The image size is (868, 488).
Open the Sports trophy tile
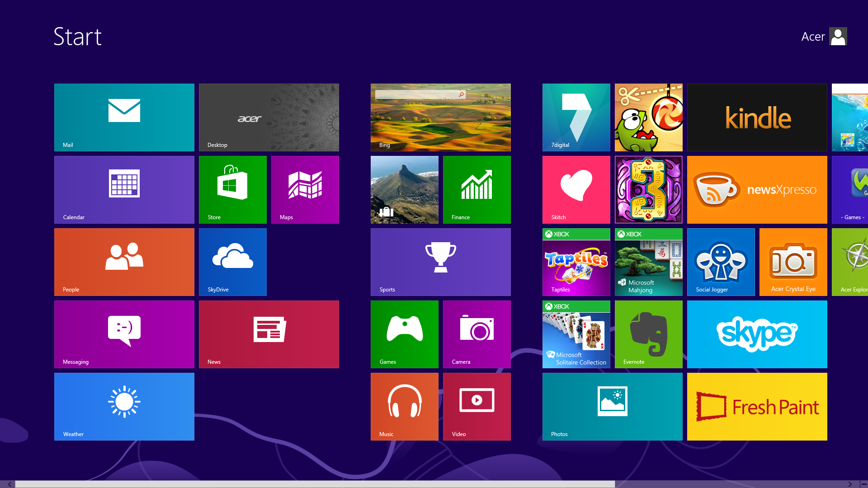coord(441,262)
